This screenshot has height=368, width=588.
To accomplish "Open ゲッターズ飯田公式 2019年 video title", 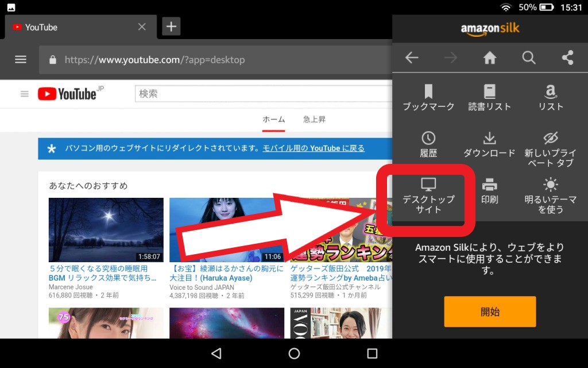I will (x=341, y=273).
